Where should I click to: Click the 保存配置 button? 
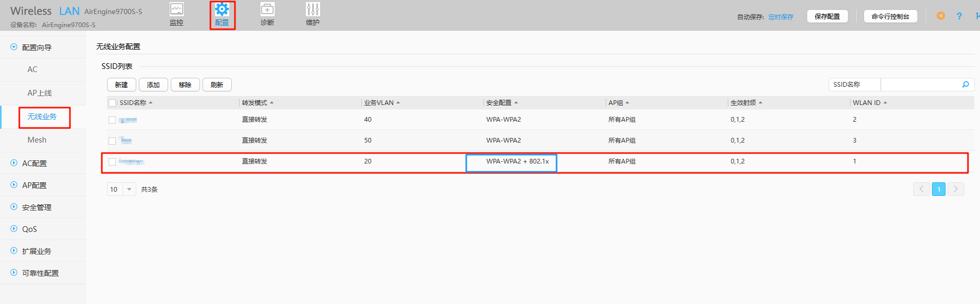[827, 17]
